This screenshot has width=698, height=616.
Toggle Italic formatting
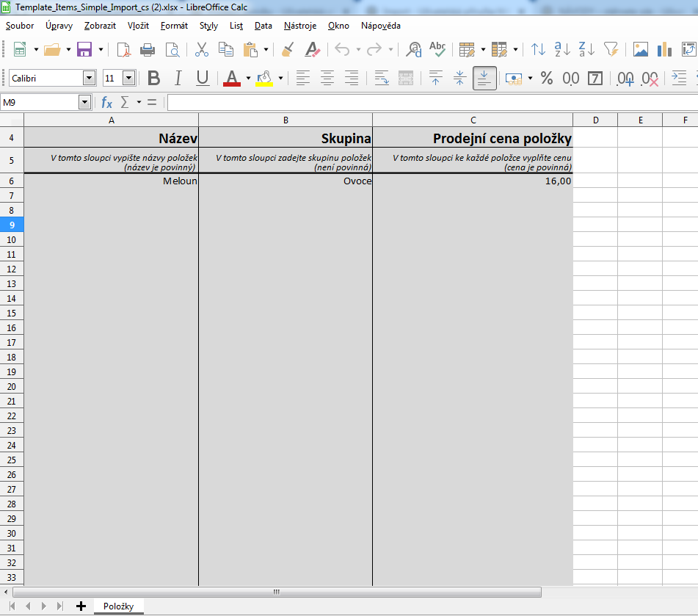pyautogui.click(x=178, y=79)
